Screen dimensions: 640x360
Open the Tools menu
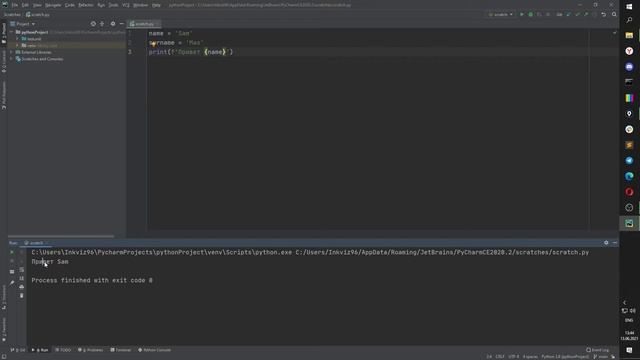[113, 5]
